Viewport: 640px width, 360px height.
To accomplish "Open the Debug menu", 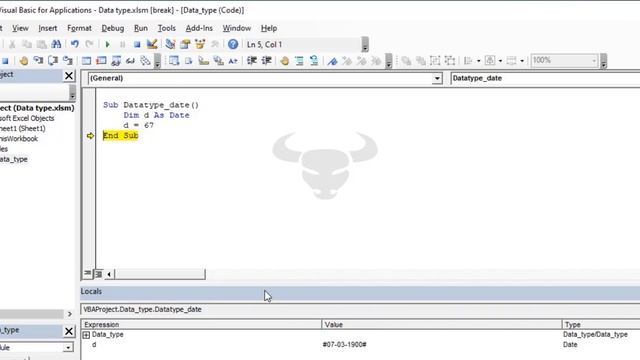I will click(x=113, y=28).
